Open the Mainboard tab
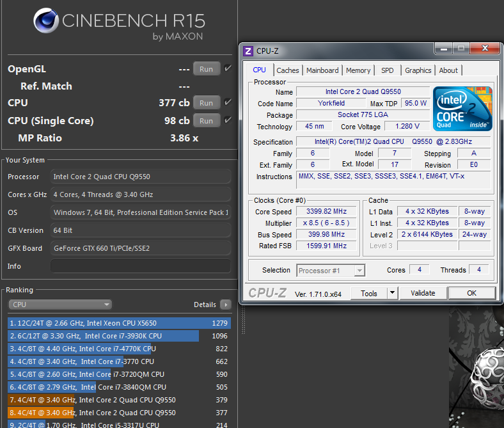The image size is (504, 428). tap(322, 70)
